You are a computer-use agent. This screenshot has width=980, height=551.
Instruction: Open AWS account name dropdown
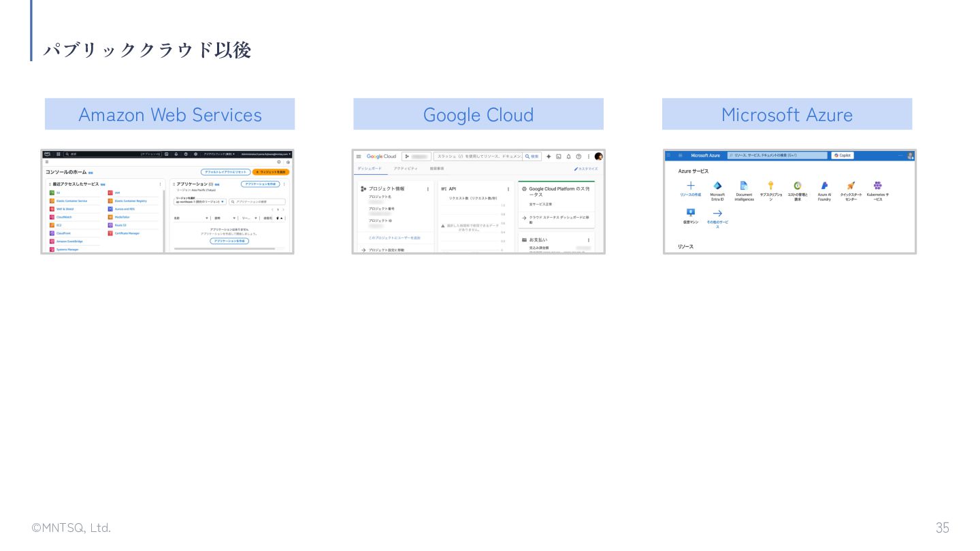pos(266,154)
